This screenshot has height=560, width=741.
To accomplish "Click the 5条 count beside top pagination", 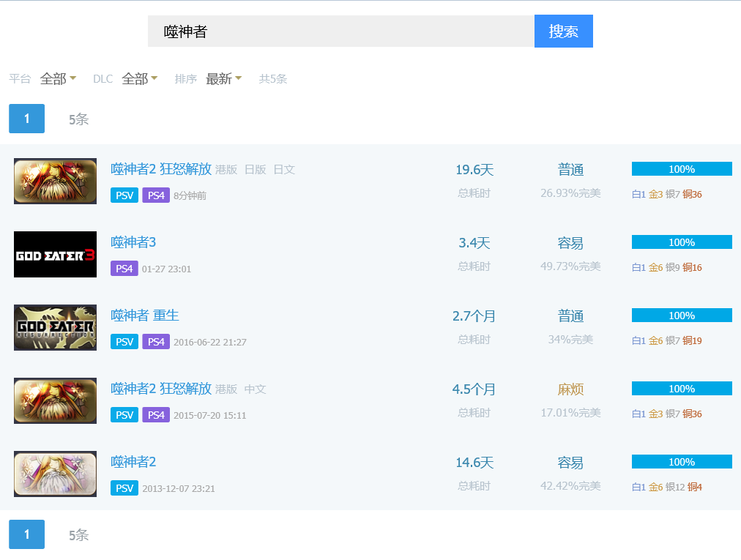I will pos(78,119).
